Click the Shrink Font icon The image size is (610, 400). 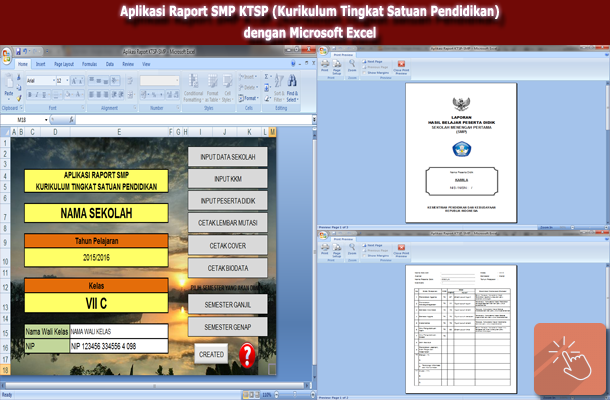(81, 81)
